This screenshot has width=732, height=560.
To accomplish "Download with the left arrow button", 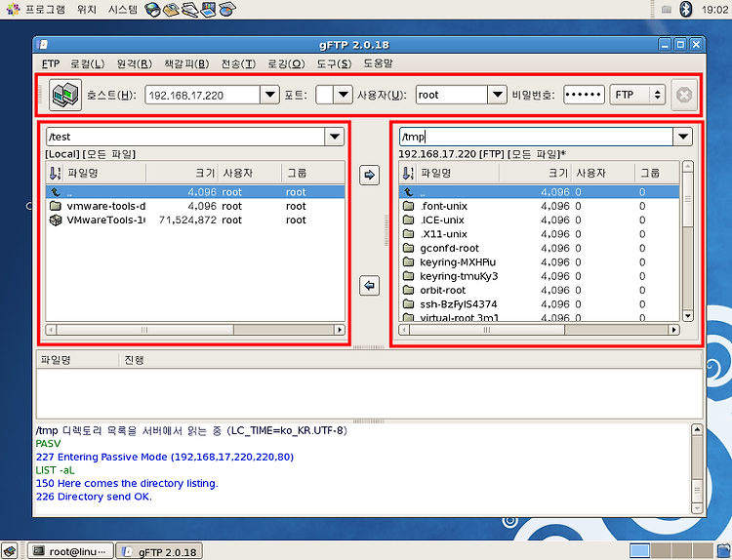I will click(369, 285).
